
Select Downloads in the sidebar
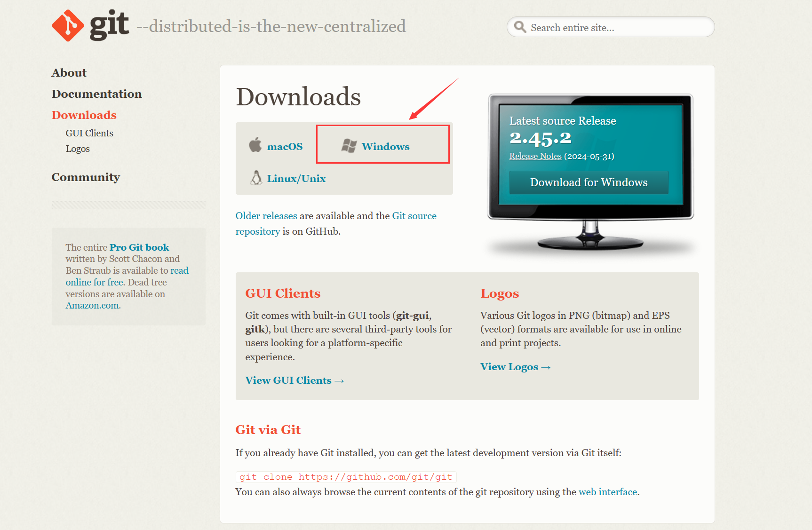click(x=84, y=115)
